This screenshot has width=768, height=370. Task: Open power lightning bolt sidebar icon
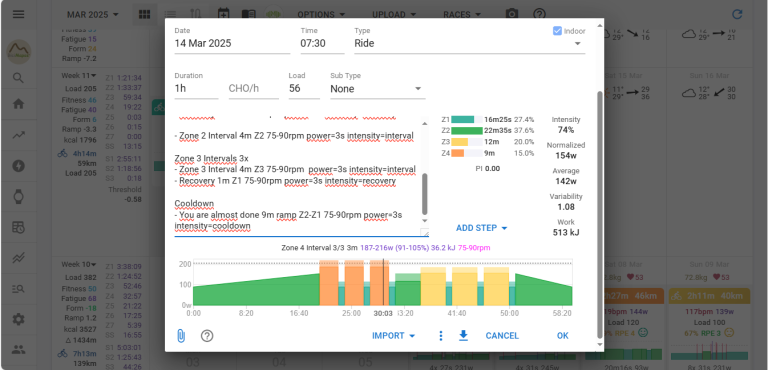point(19,166)
